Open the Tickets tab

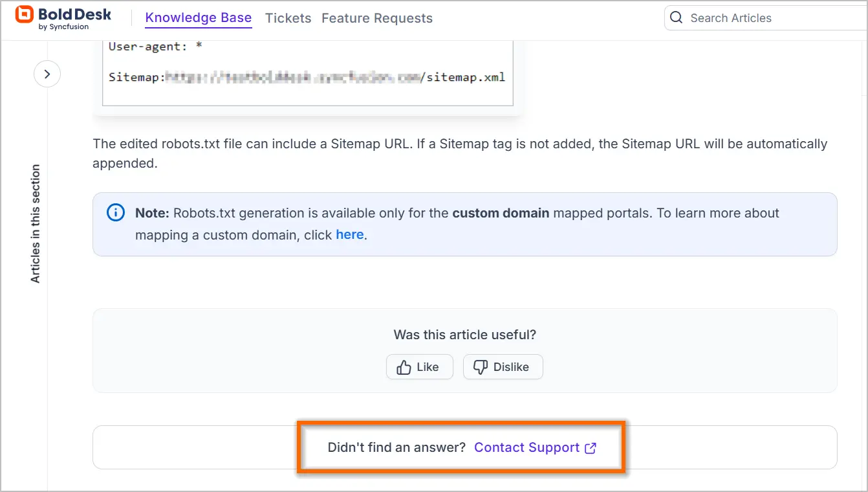tap(288, 18)
